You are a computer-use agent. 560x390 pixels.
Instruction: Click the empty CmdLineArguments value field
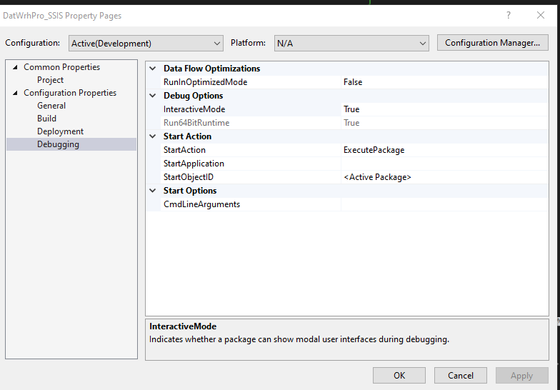(444, 204)
